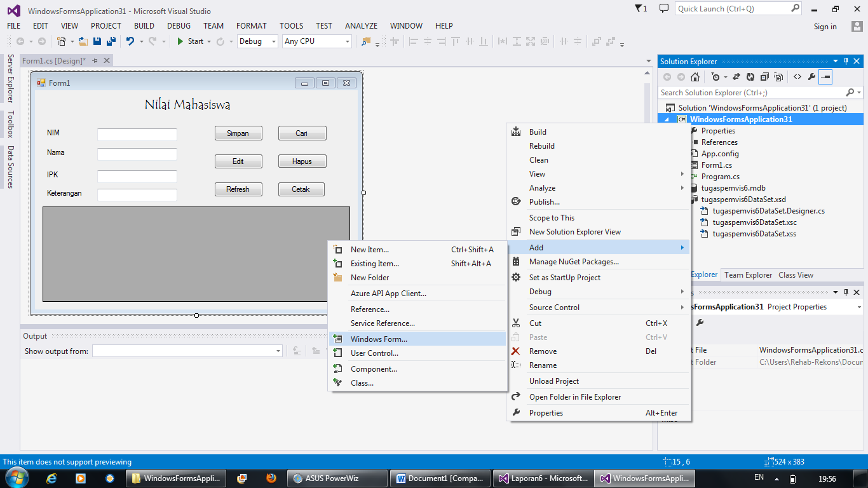868x488 pixels.
Task: Open Properties via the wrench icon
Action: pyautogui.click(x=812, y=77)
